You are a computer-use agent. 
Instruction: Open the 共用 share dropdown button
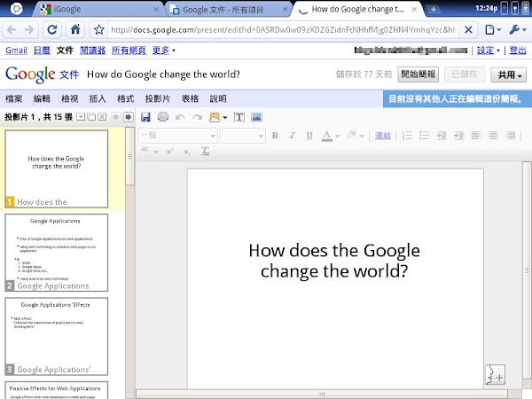(x=508, y=74)
